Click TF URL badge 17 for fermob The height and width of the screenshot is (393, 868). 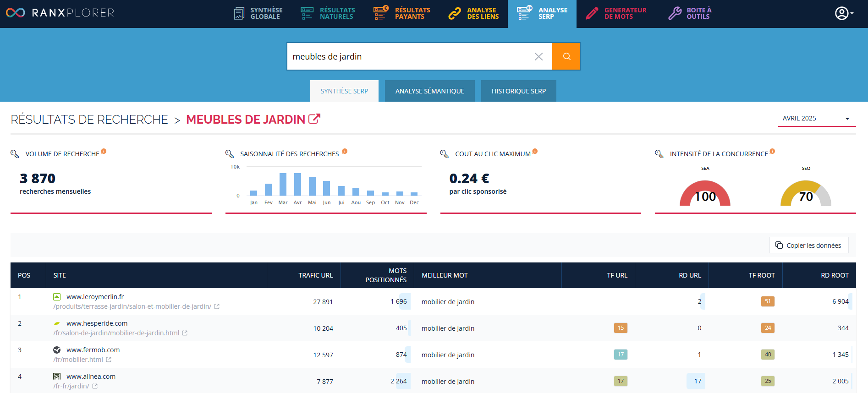(621, 355)
